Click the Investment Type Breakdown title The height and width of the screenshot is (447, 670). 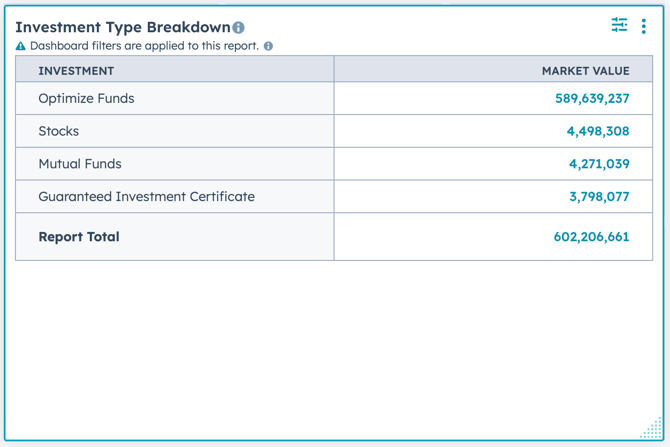tap(122, 27)
